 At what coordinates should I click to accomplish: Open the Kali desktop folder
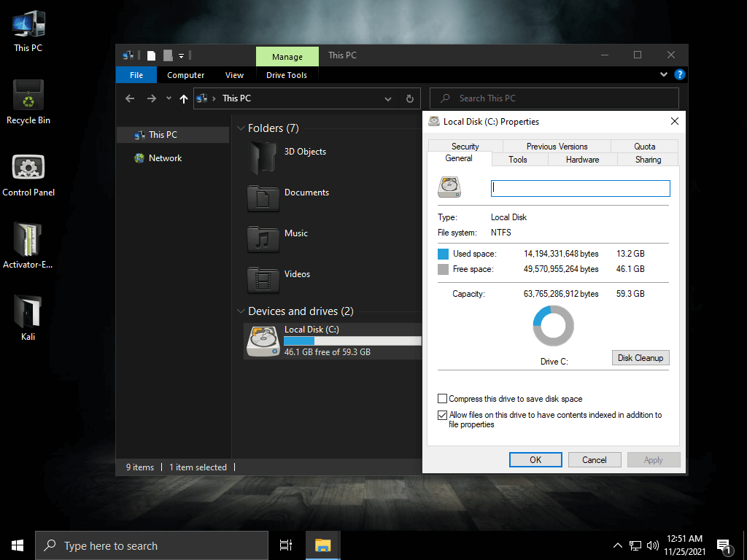click(28, 318)
